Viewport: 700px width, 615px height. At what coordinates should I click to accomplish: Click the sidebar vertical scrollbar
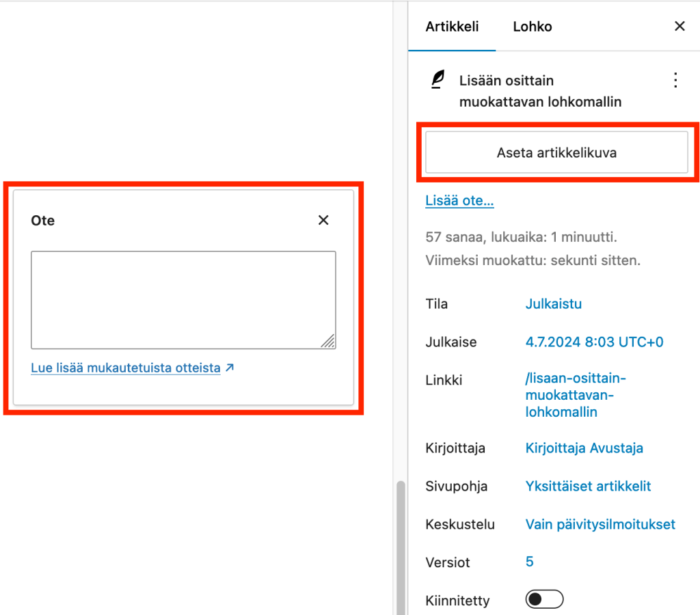coord(401,547)
